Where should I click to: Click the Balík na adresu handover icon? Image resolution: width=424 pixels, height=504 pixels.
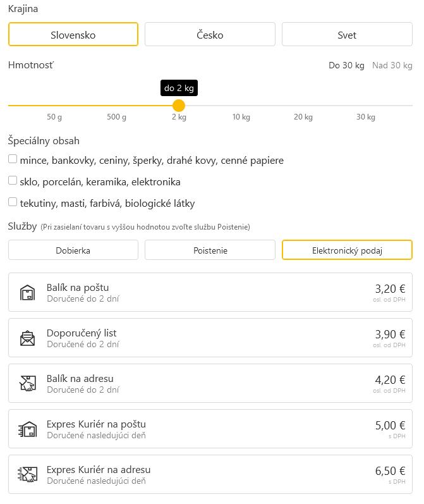pyautogui.click(x=27, y=384)
